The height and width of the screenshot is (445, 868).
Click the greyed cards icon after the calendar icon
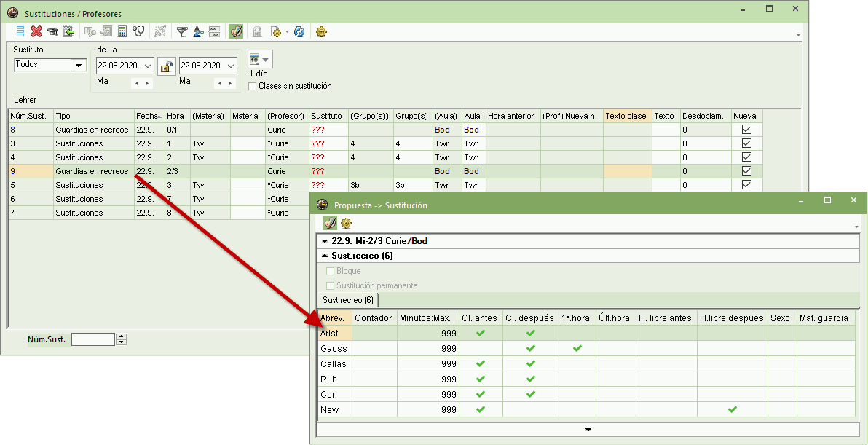coord(90,31)
